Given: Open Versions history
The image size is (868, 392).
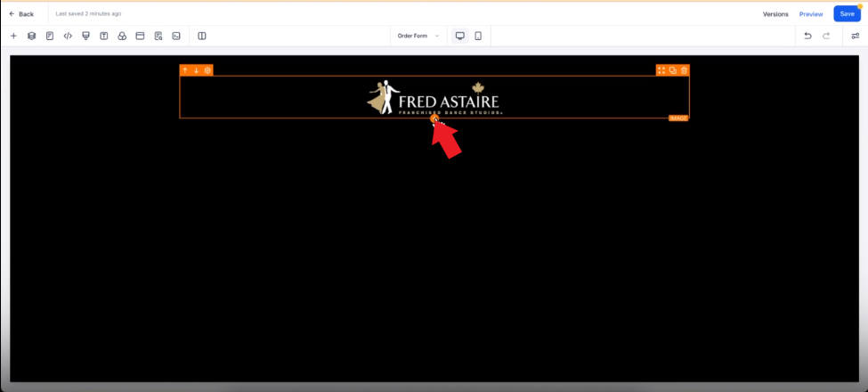Looking at the screenshot, I should pyautogui.click(x=775, y=14).
